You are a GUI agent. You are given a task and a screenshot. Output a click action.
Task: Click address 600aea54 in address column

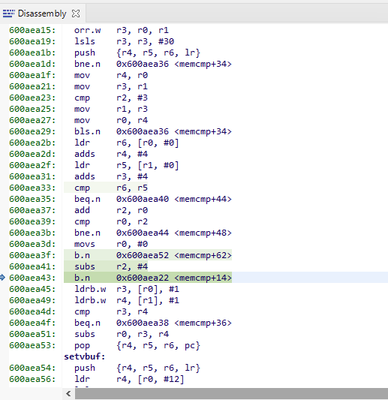[32, 368]
